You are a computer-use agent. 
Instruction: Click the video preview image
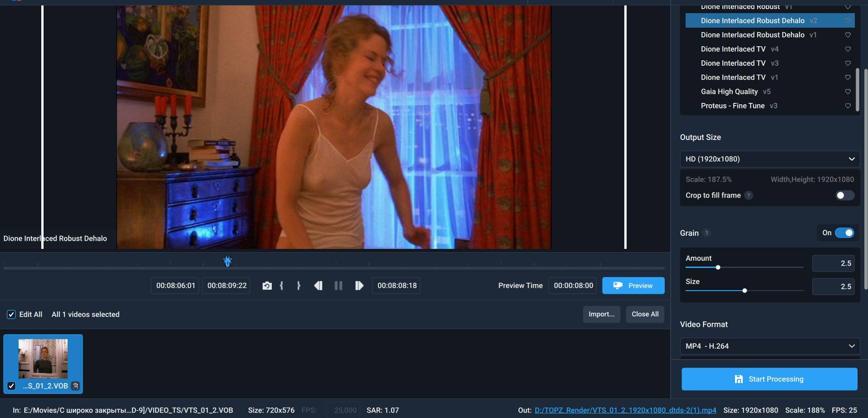click(334, 127)
